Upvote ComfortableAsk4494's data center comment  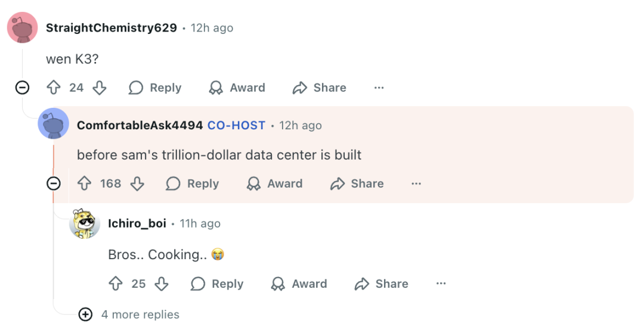point(85,183)
